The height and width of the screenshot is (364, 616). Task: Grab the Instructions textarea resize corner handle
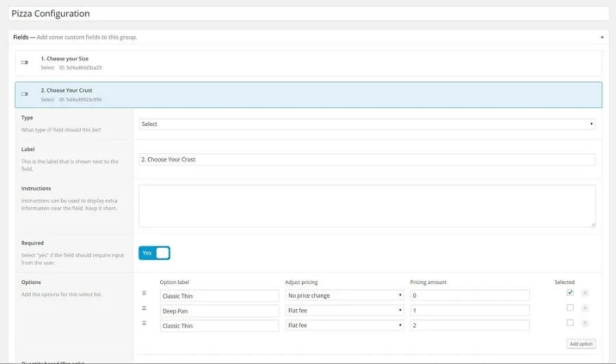(593, 224)
